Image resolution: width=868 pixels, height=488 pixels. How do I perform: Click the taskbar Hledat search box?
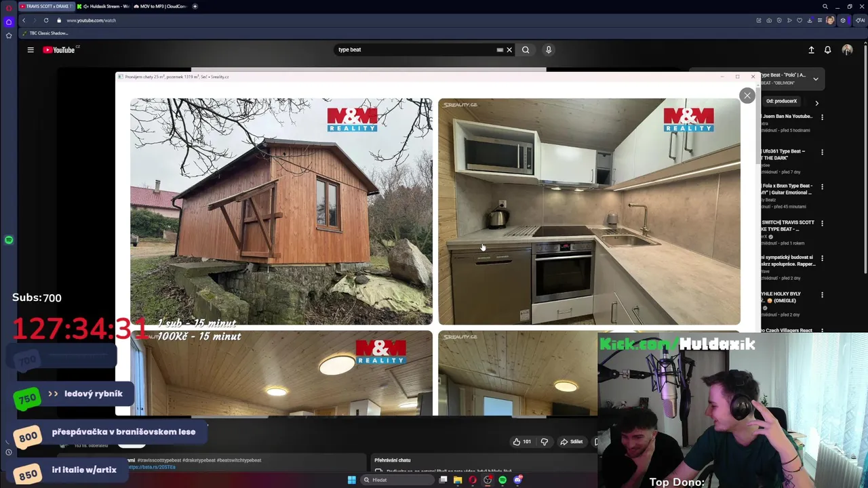pyautogui.click(x=397, y=480)
